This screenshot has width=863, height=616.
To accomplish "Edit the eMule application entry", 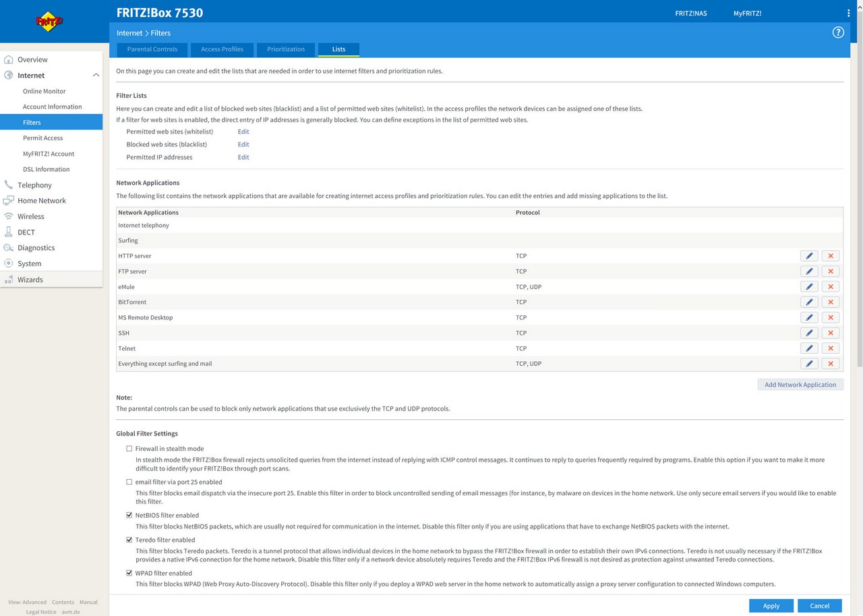I will 809,287.
